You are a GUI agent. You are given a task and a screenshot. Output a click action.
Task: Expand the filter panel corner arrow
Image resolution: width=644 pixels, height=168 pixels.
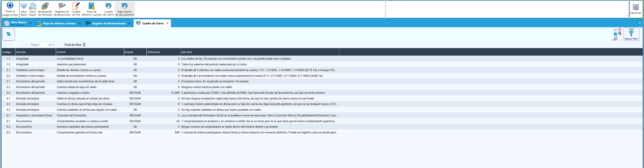612,40
